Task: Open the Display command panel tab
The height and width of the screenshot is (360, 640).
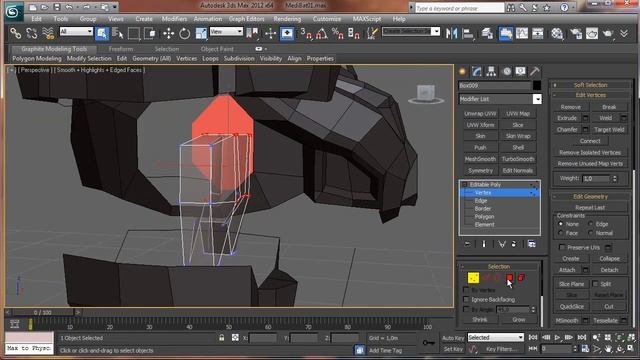Action: tap(520, 71)
